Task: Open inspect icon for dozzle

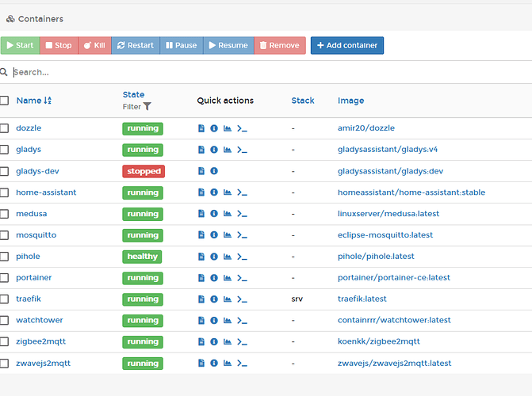Action: [x=214, y=128]
